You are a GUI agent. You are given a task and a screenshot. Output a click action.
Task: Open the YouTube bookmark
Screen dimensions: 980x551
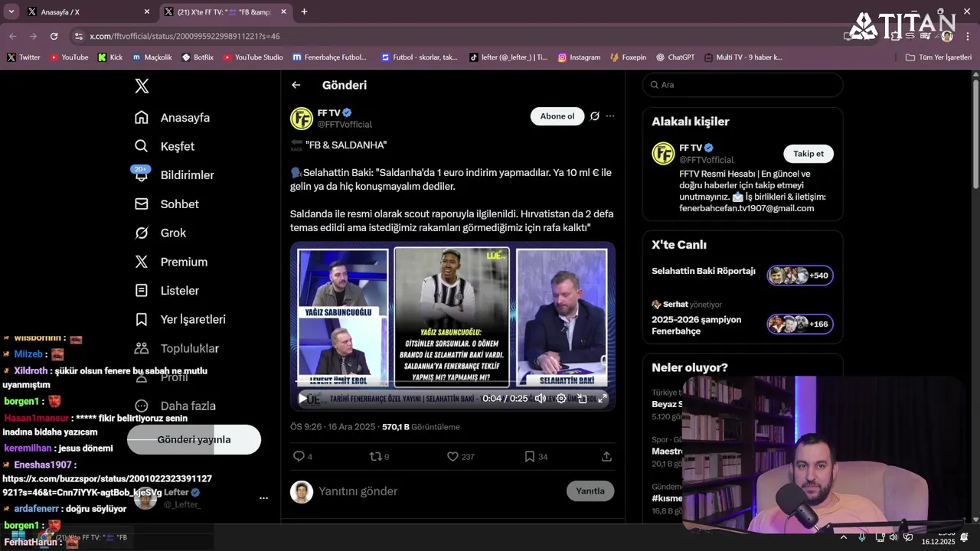pos(69,57)
